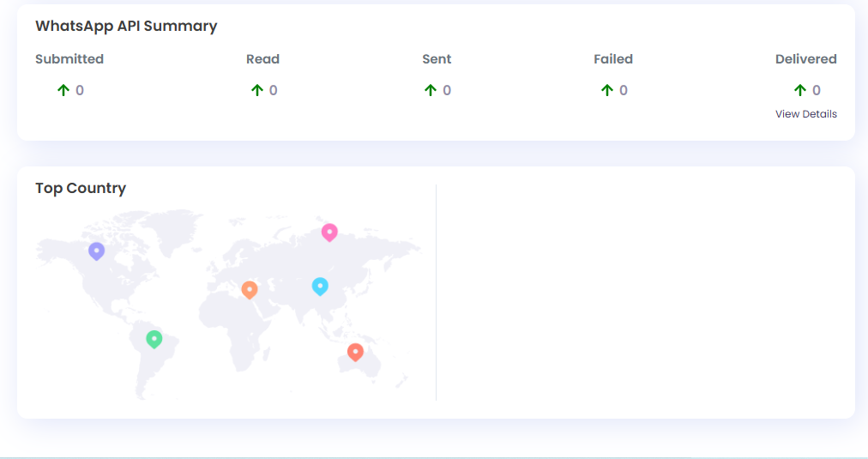Viewport: 868px width, 459px height.
Task: Select the orange map pin near Egypt
Action: click(x=249, y=290)
